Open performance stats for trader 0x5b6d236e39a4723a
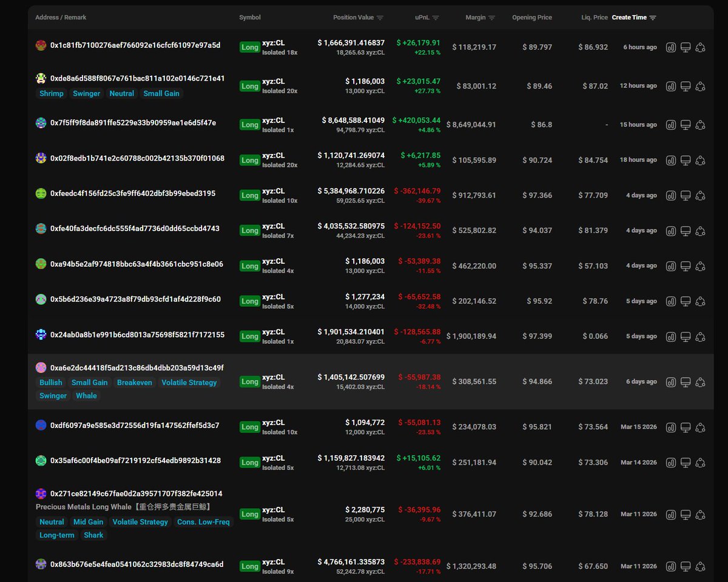The height and width of the screenshot is (582, 728). click(671, 301)
